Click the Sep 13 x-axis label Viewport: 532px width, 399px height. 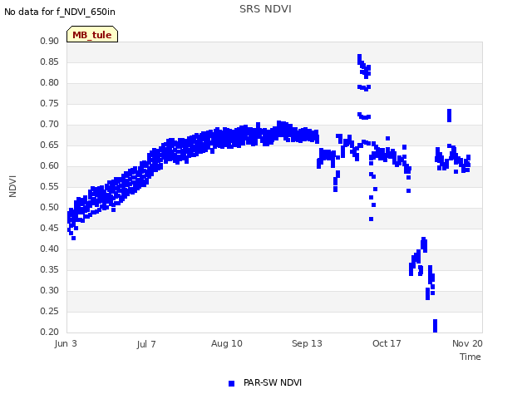307,343
